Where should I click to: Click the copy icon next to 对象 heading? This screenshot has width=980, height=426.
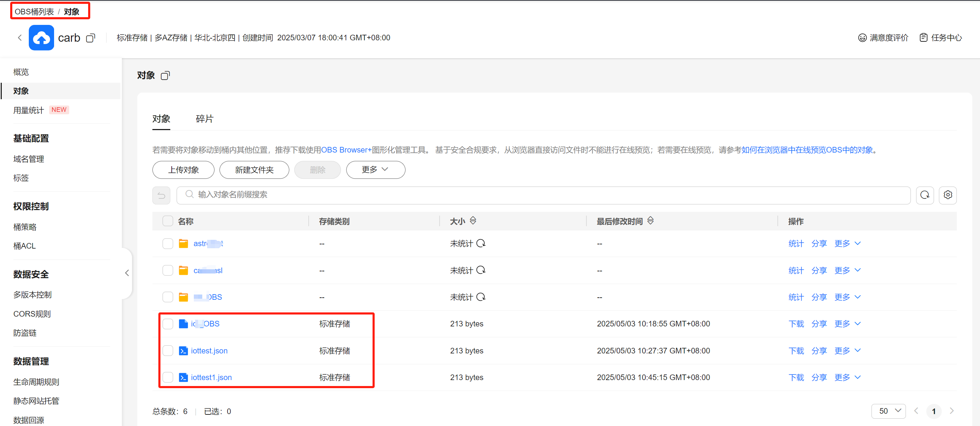[x=165, y=76]
